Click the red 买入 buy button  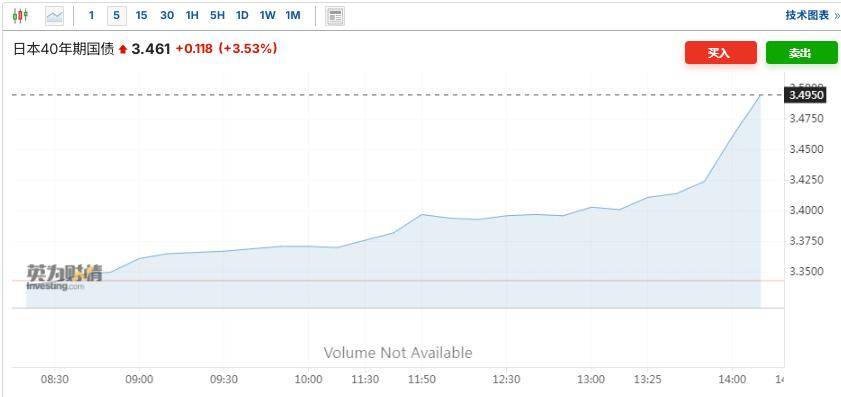(x=720, y=53)
